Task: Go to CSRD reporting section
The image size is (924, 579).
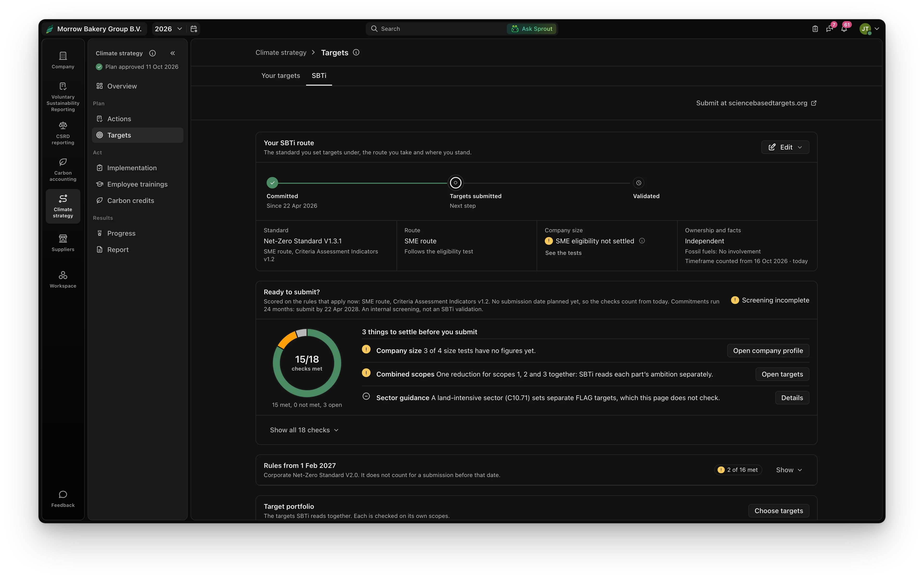Action: 63,133
